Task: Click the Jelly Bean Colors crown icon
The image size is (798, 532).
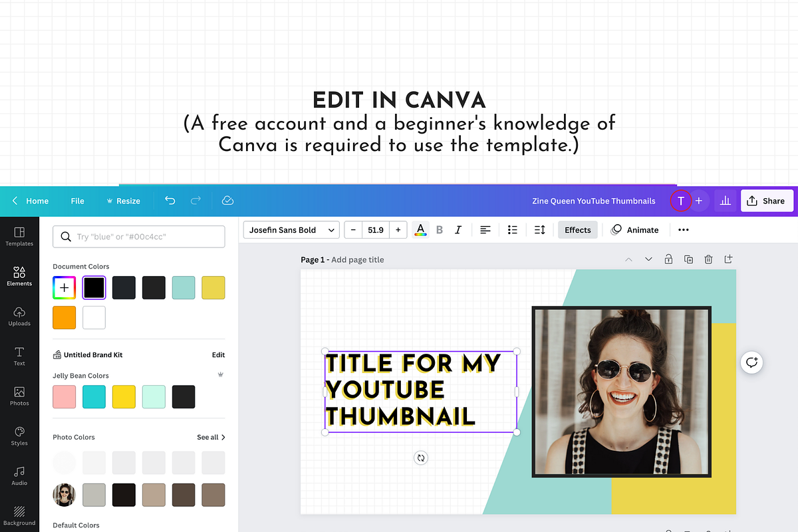Action: click(221, 375)
